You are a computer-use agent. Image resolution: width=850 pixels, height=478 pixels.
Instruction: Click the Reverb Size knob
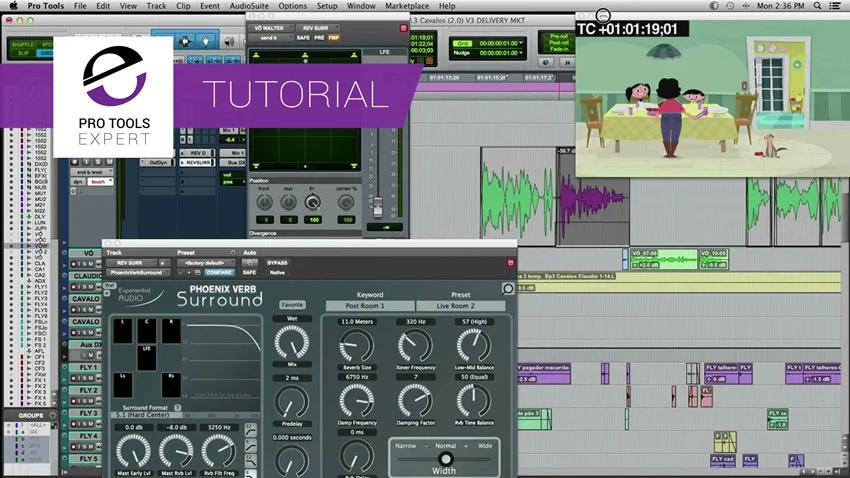(357, 346)
